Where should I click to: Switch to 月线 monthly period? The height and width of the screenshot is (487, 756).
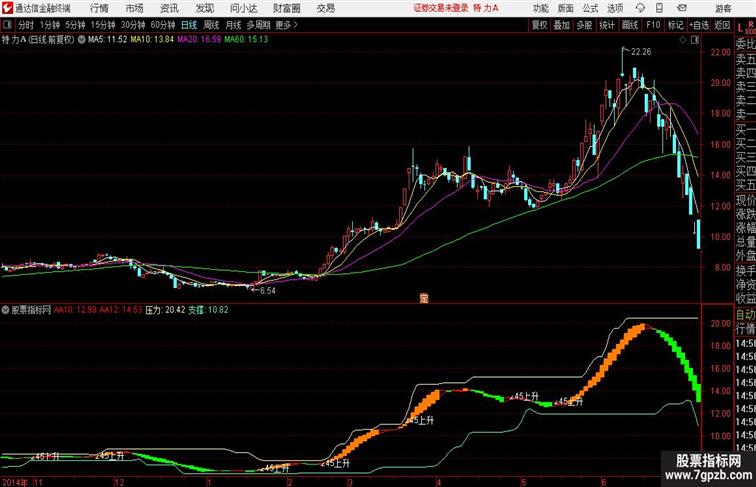(x=233, y=25)
